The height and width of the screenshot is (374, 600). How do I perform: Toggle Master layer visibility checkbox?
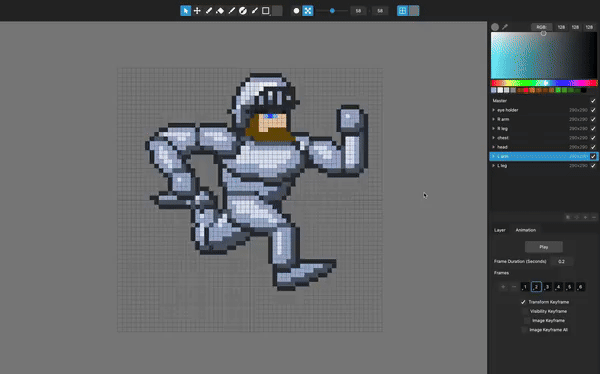pos(593,101)
